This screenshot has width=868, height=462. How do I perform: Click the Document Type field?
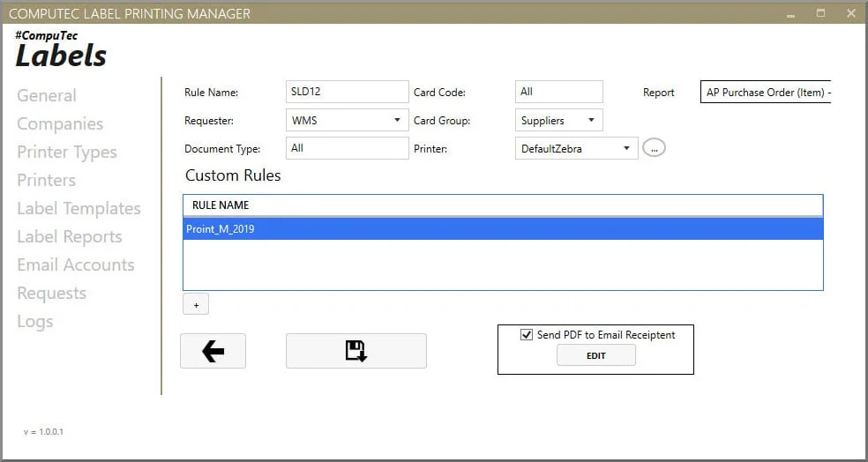[347, 148]
